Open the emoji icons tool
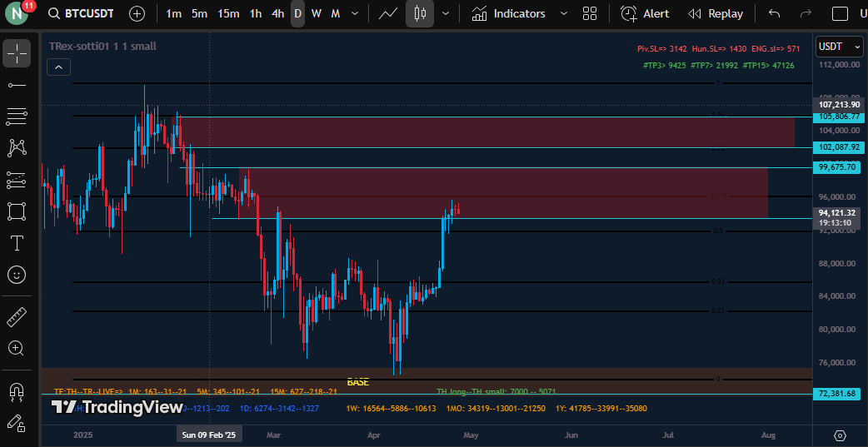Screen dimensions: 868x447 pos(17,274)
